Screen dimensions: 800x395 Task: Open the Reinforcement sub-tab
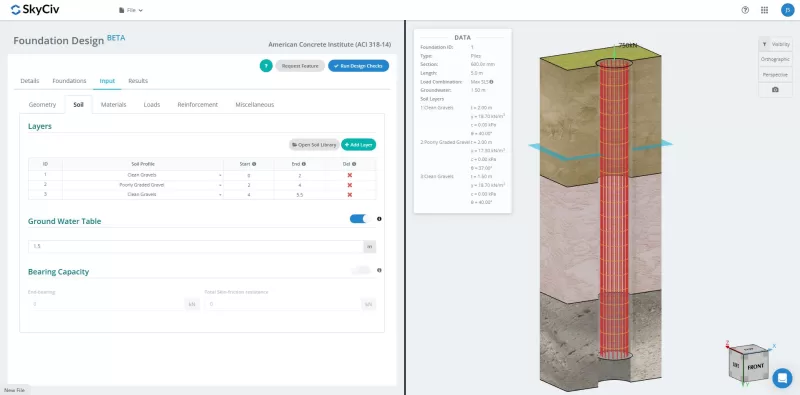click(197, 105)
